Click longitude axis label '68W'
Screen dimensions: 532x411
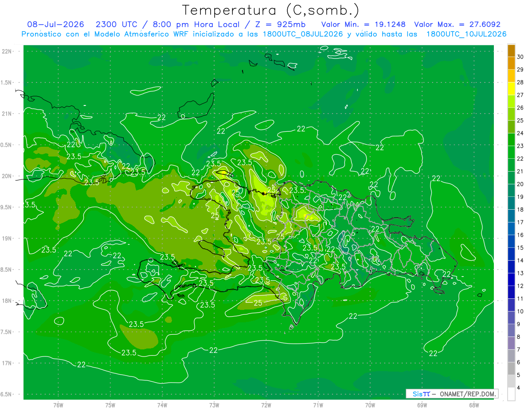(474, 405)
